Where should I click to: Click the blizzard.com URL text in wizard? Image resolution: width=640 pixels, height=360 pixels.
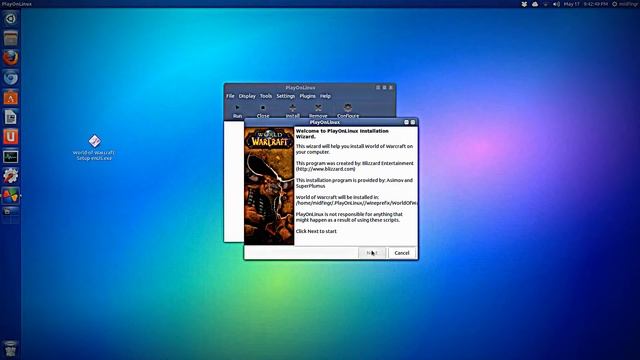pos(325,169)
